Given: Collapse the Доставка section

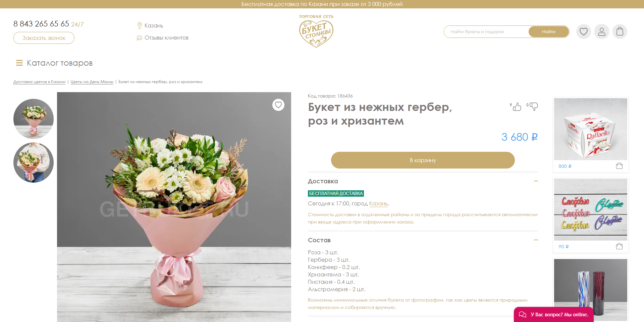Looking at the screenshot, I should point(536,181).
